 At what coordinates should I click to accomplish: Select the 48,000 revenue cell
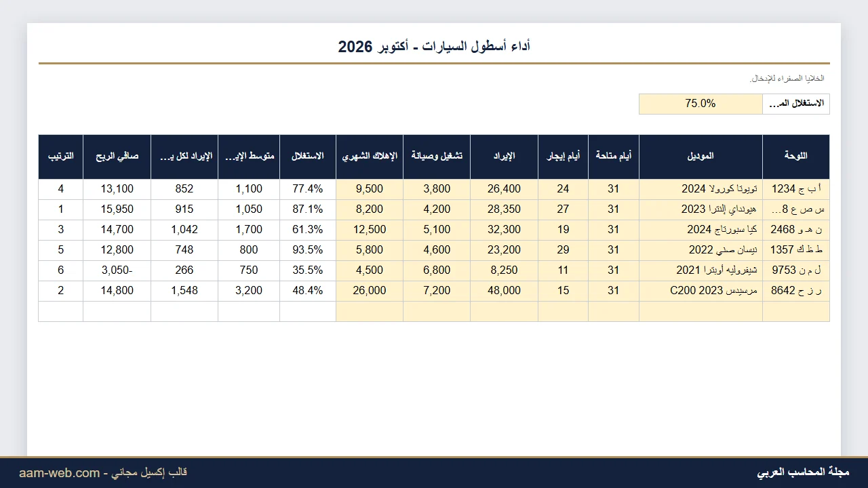[504, 291]
